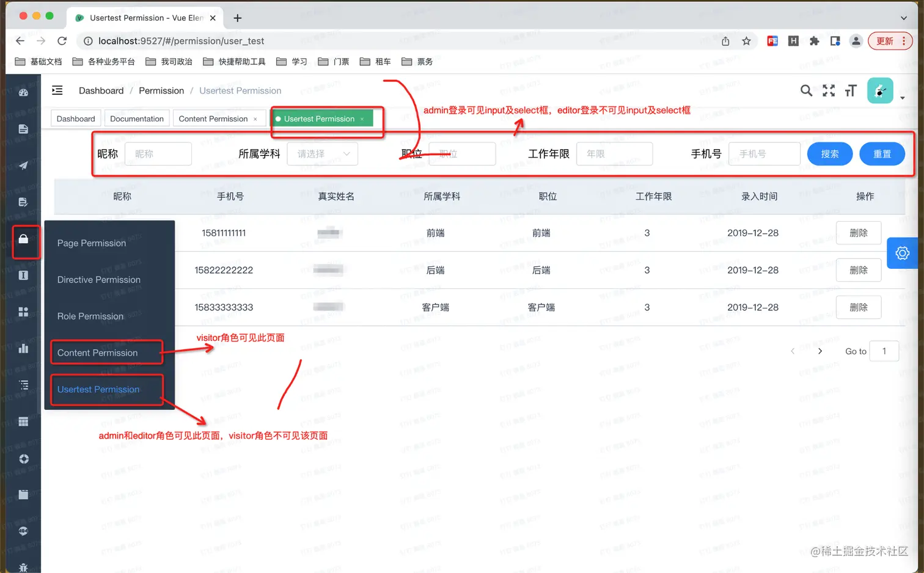The height and width of the screenshot is (573, 924).
Task: Delete the row with phone 15811111111
Action: [x=859, y=233]
